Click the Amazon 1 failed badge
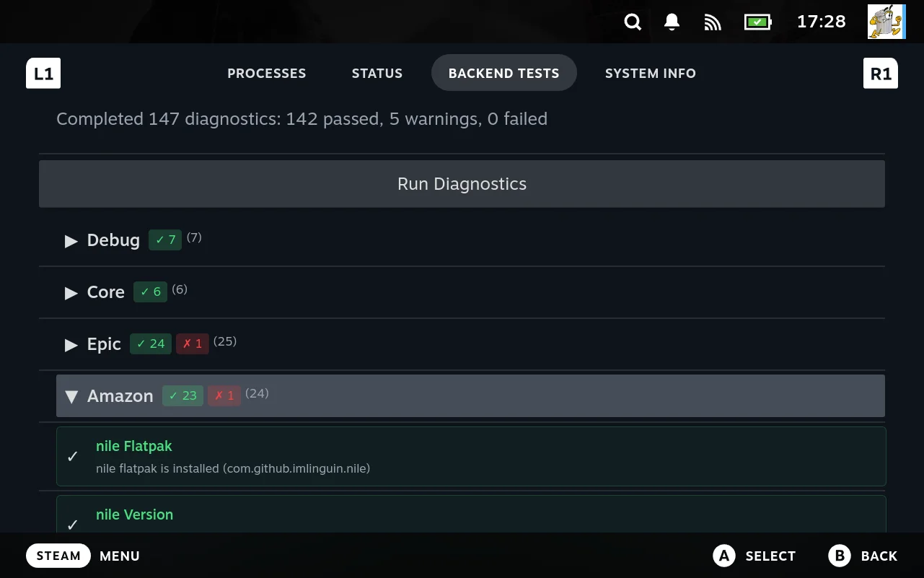Screen dimensions: 924x578 click(x=224, y=395)
